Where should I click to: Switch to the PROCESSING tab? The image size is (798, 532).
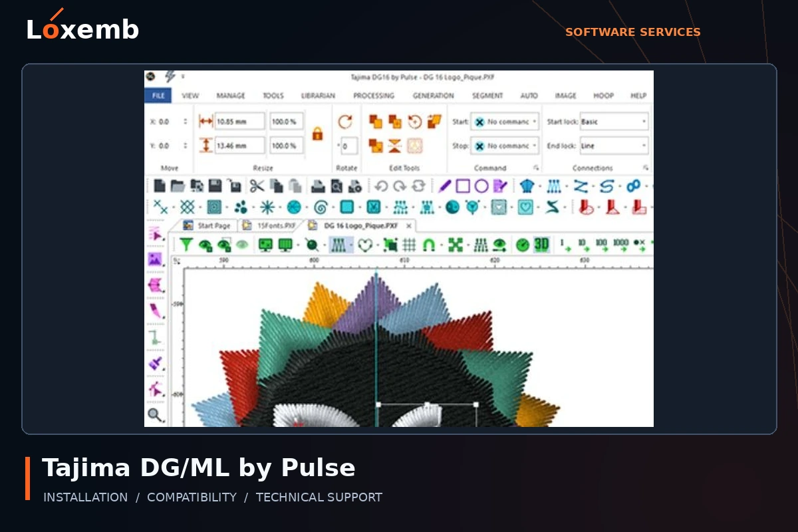pyautogui.click(x=374, y=96)
